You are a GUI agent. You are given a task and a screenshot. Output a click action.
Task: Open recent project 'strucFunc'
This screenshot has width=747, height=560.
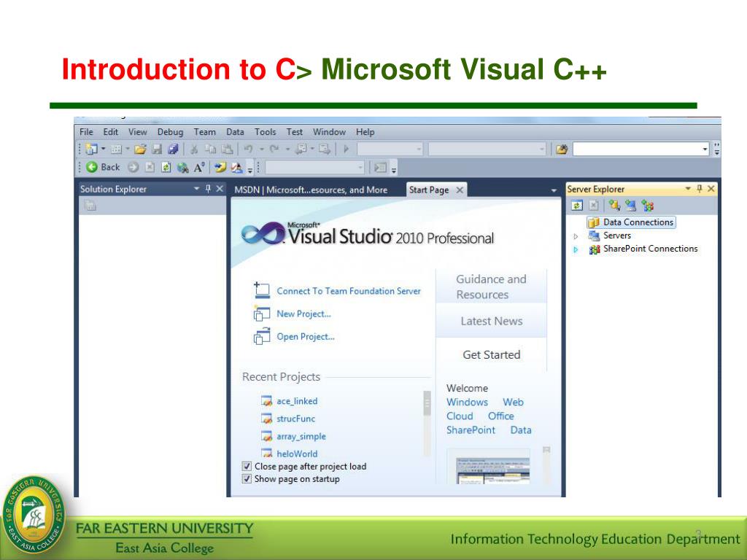coord(295,419)
